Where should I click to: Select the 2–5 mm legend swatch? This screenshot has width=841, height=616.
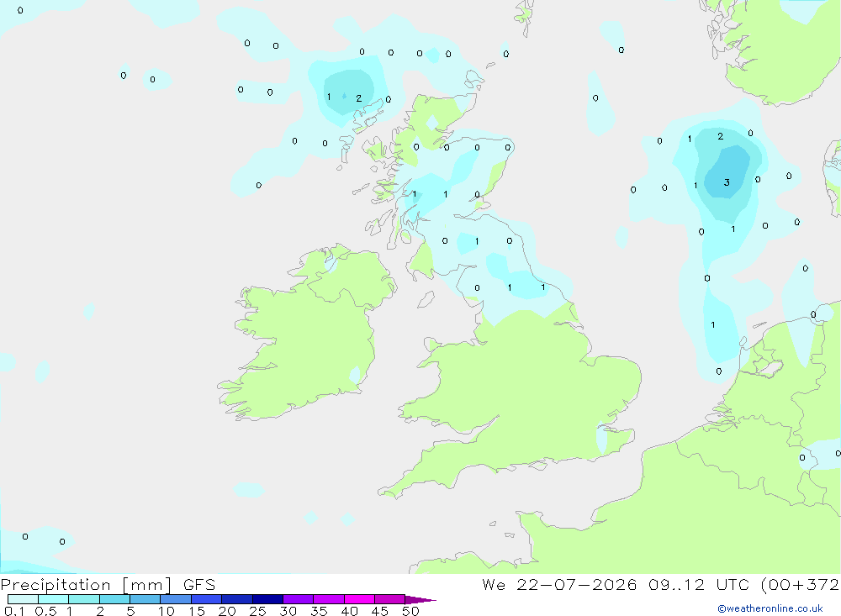pos(114,599)
